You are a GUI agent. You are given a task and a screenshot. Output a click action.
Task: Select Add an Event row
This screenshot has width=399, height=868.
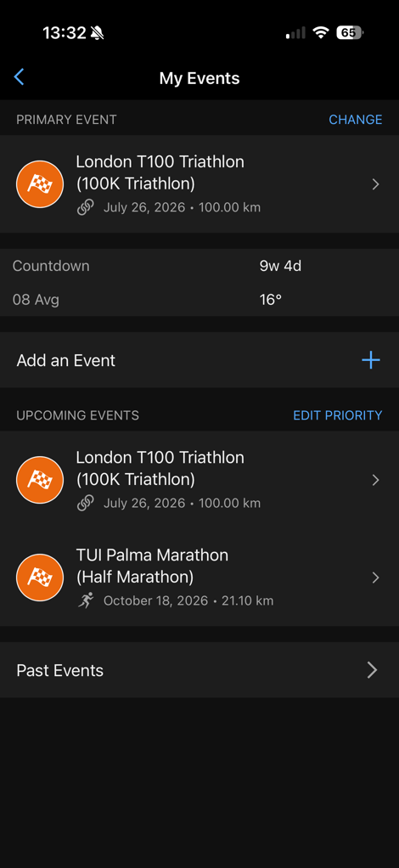click(199, 360)
